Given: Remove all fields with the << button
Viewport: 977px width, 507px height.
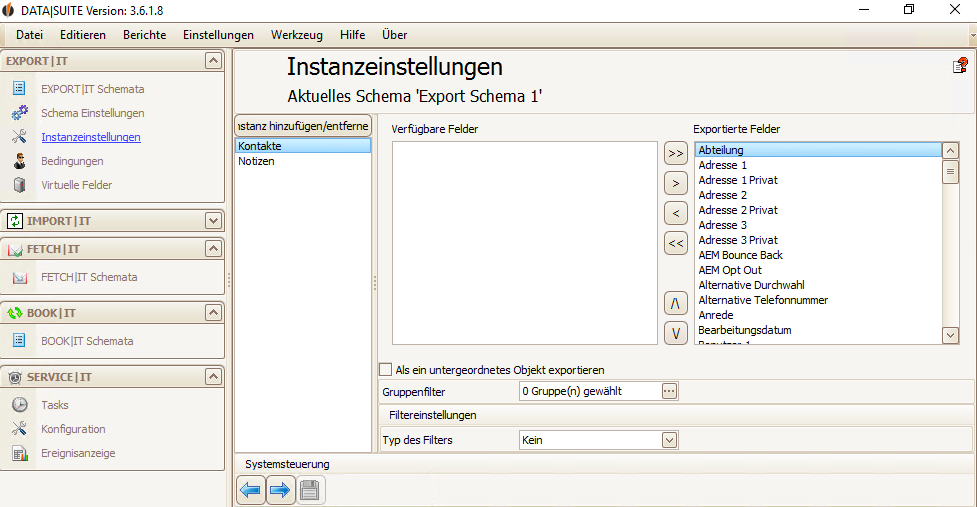Looking at the screenshot, I should [675, 243].
